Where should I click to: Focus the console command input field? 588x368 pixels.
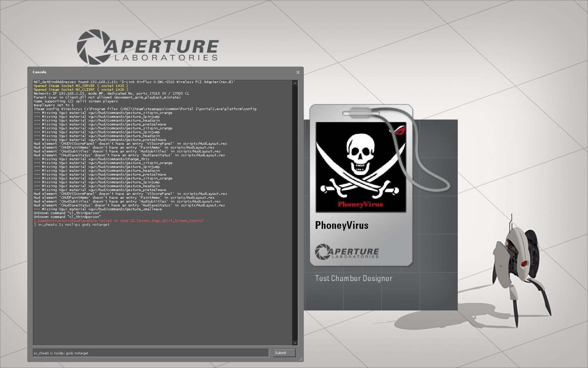(150, 353)
